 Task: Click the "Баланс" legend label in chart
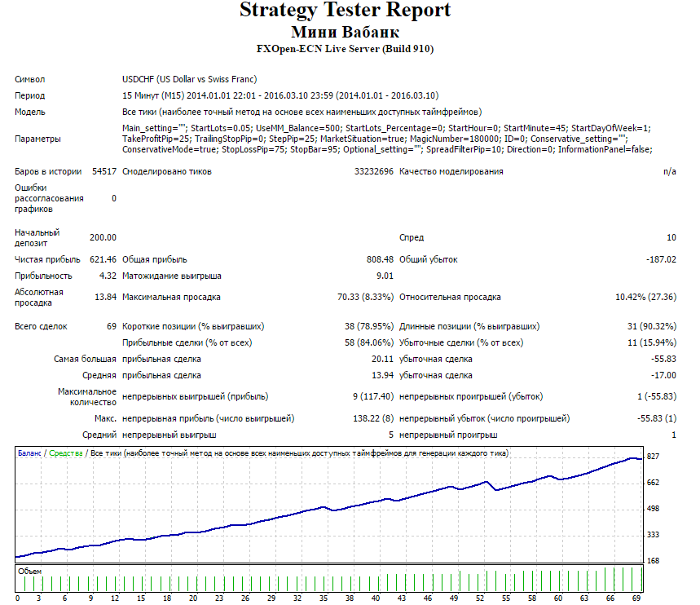coord(29,453)
